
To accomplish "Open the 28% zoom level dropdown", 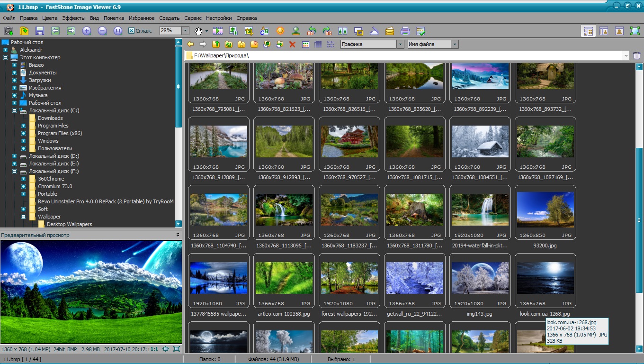I will (x=186, y=31).
